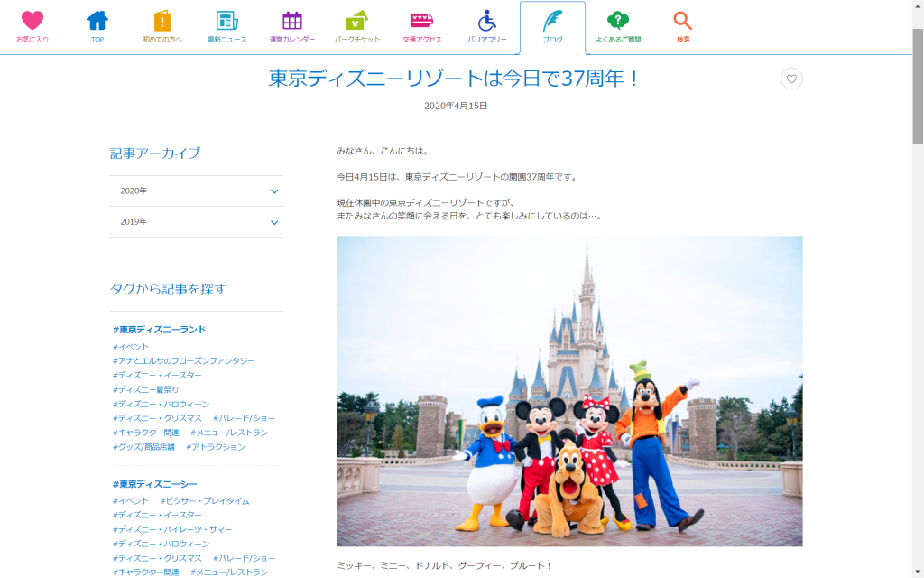Open #ディズニー・イースター tag under 東京ディズニーシー
This screenshot has width=924, height=578.
pos(157,515)
